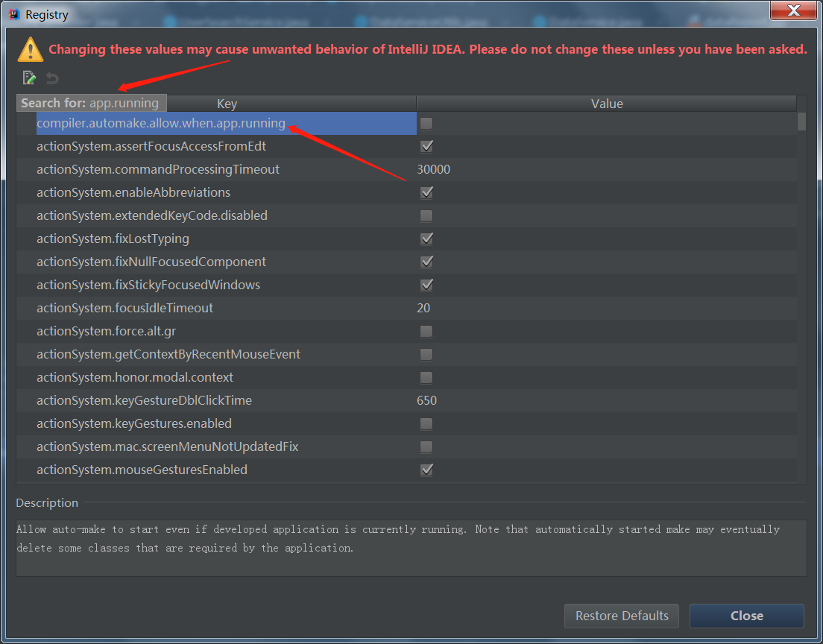This screenshot has width=823, height=644.
Task: Click the keyGestureDblClickTime value 650
Action: point(426,400)
